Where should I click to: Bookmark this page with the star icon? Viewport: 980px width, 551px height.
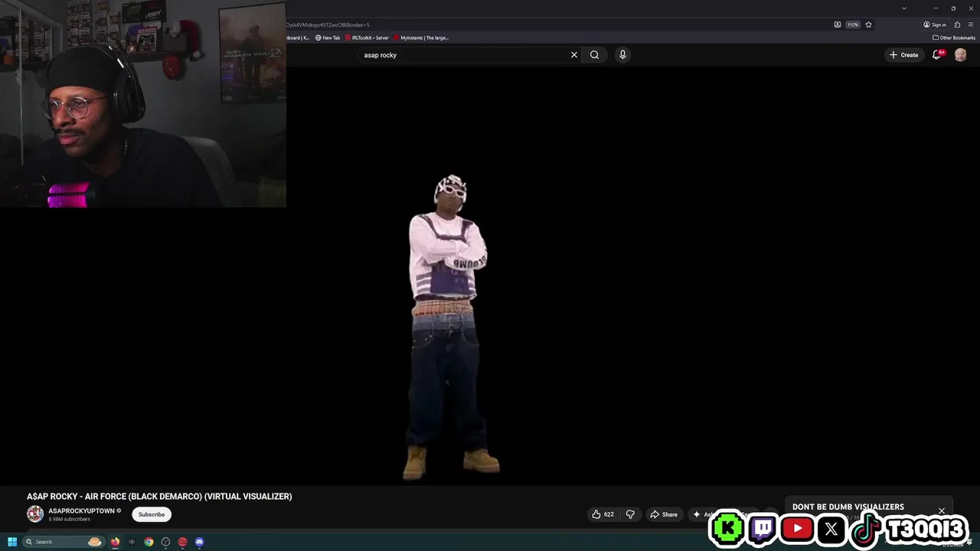point(868,24)
